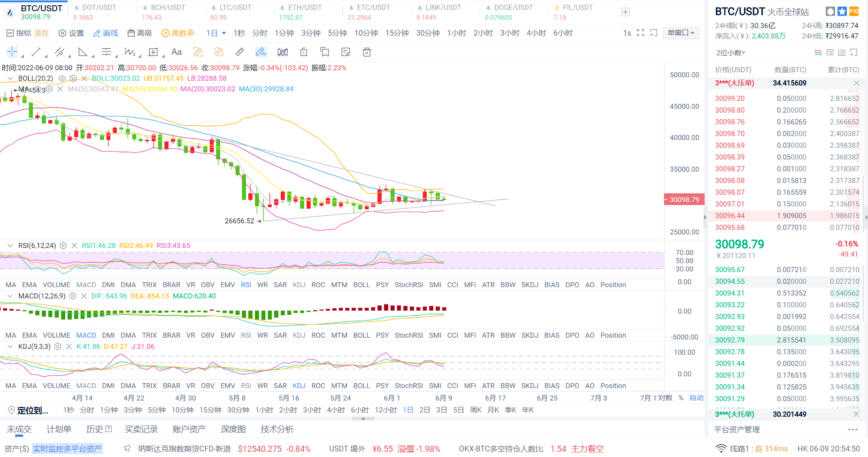Enter fullscreen chart mode
Image resolution: width=868 pixels, height=457 pixels.
(640, 33)
